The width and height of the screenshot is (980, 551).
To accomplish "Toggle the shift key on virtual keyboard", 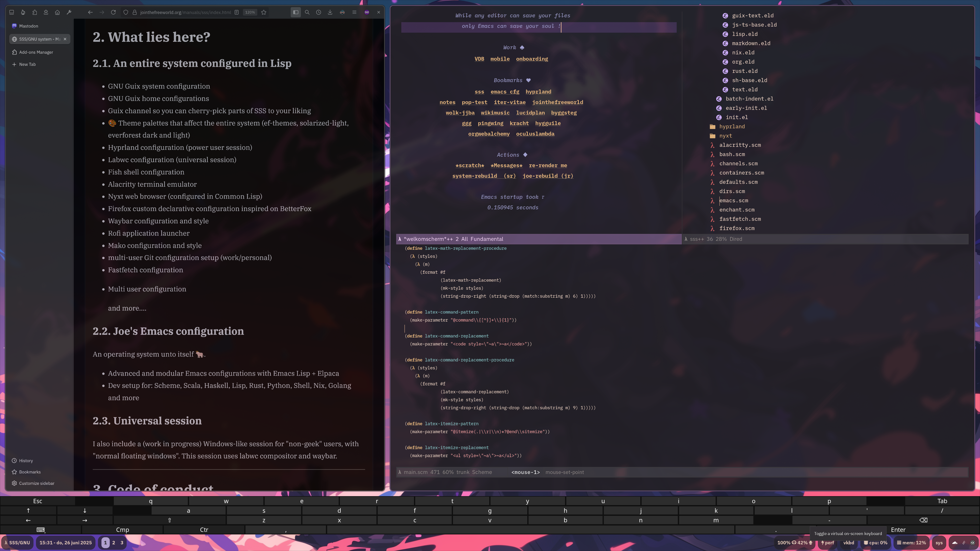I will [169, 520].
